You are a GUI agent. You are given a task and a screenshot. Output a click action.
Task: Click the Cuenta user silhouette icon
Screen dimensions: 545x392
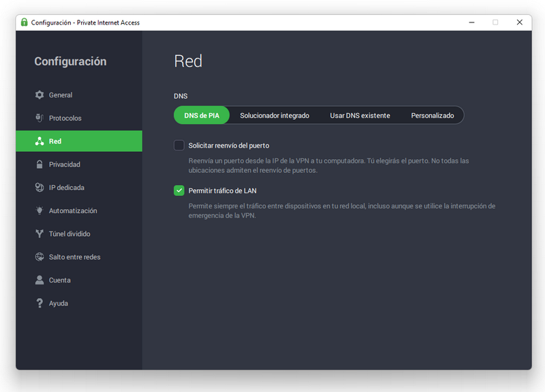(40, 280)
